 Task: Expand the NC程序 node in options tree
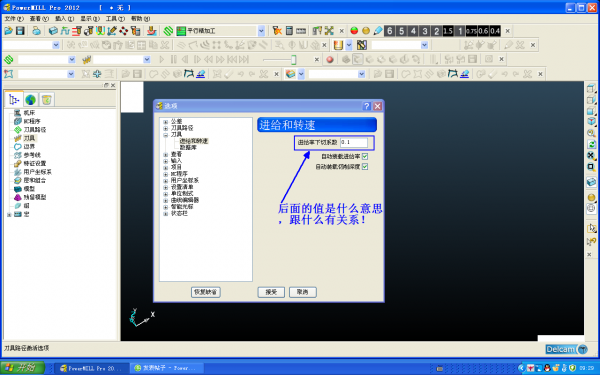click(x=166, y=174)
